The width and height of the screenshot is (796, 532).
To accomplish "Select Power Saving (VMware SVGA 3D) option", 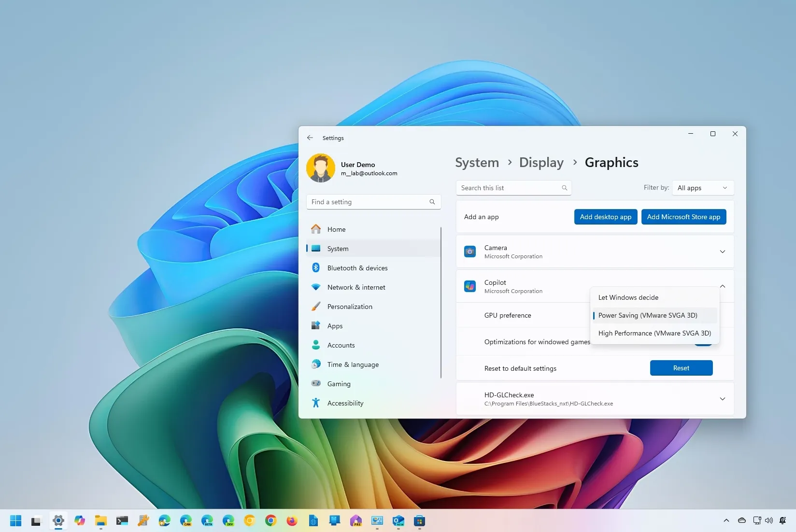I will coord(648,315).
